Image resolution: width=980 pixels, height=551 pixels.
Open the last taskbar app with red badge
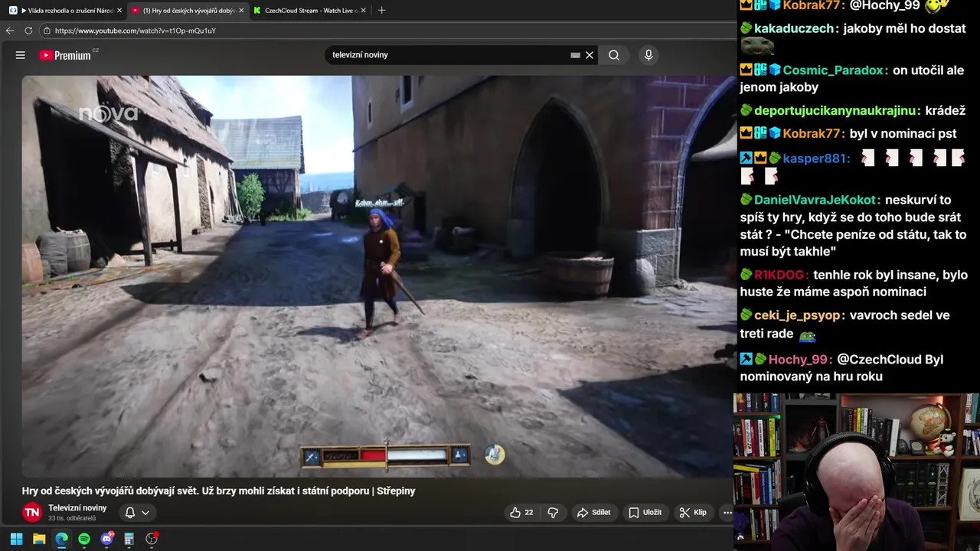tap(152, 539)
